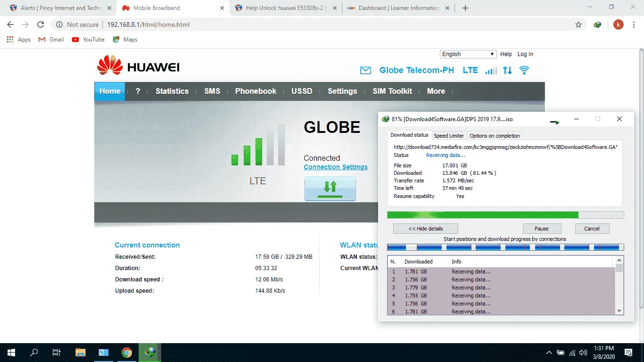Click the Wi-Fi status icon in header

(x=524, y=70)
